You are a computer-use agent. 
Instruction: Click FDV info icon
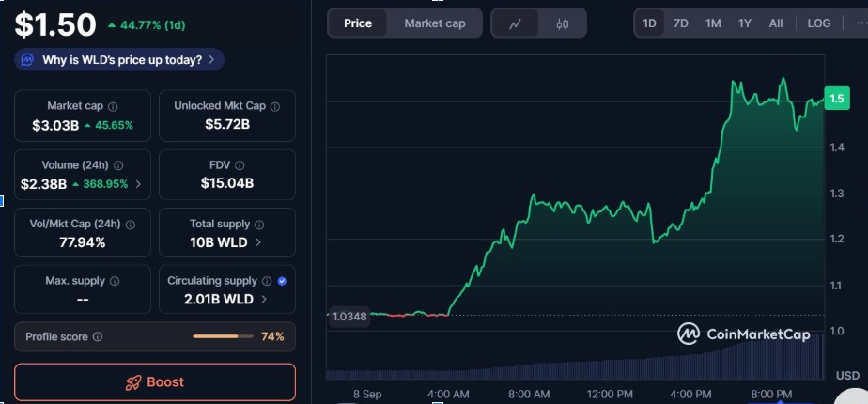[x=240, y=165]
